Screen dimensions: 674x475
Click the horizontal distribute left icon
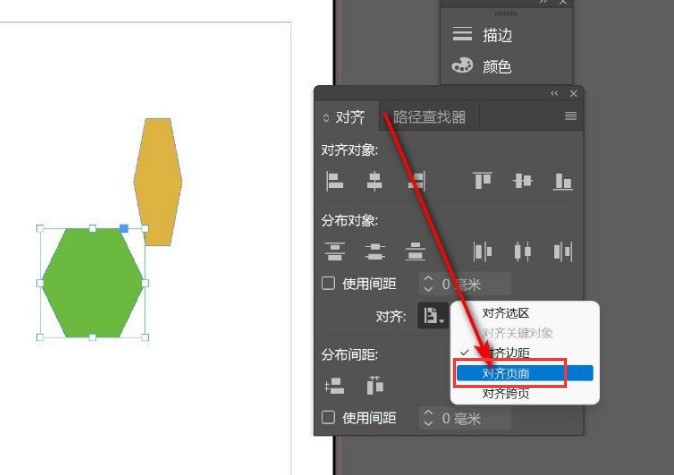pyautogui.click(x=483, y=251)
